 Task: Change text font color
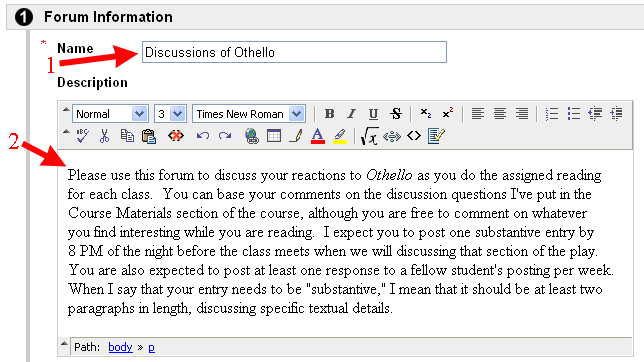click(317, 136)
